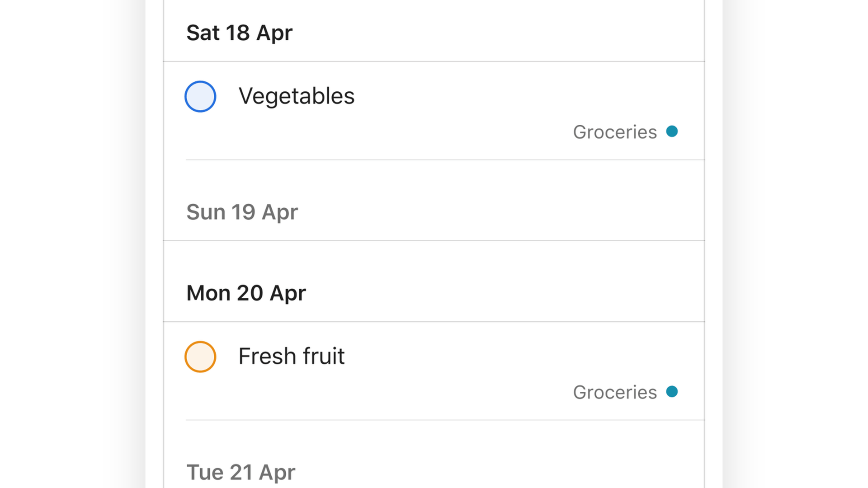Click the Fresh fruit title text

tap(291, 356)
